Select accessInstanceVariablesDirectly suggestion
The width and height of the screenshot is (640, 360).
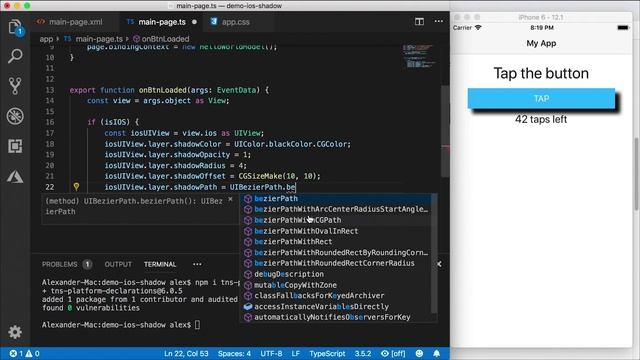pos(336,307)
